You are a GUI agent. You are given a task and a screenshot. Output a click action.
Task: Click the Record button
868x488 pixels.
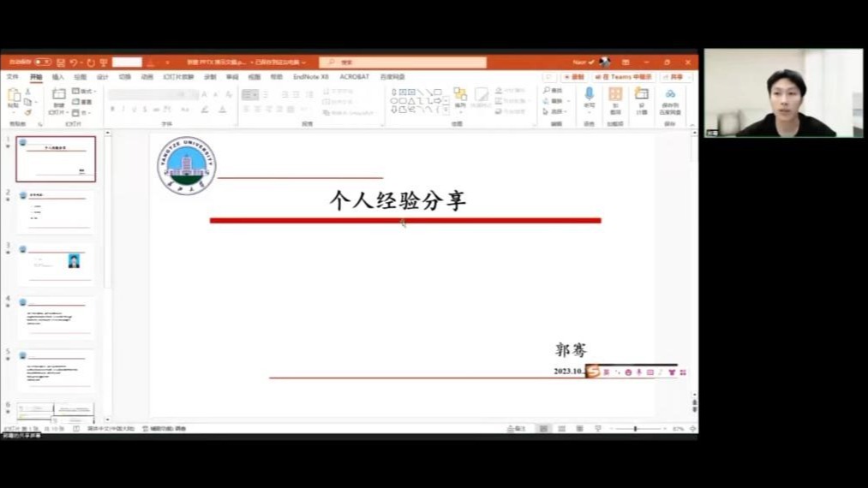[573, 77]
